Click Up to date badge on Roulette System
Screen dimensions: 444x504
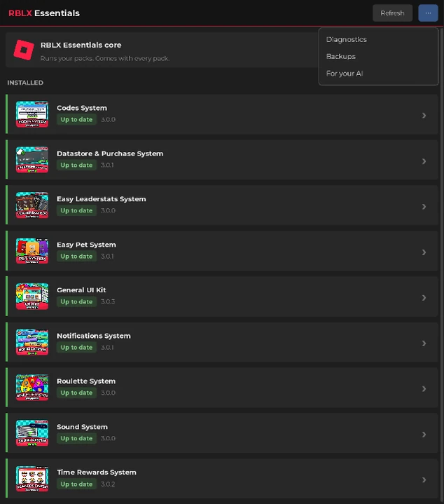[x=76, y=393]
